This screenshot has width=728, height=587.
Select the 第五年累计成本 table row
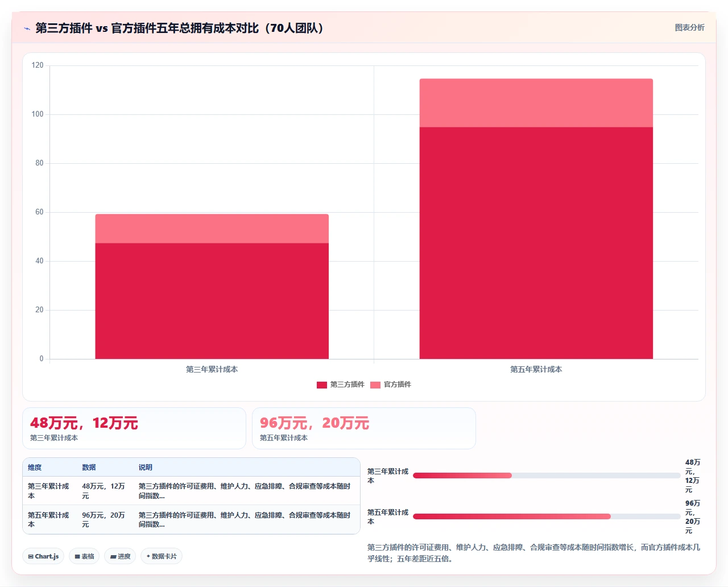(x=191, y=519)
